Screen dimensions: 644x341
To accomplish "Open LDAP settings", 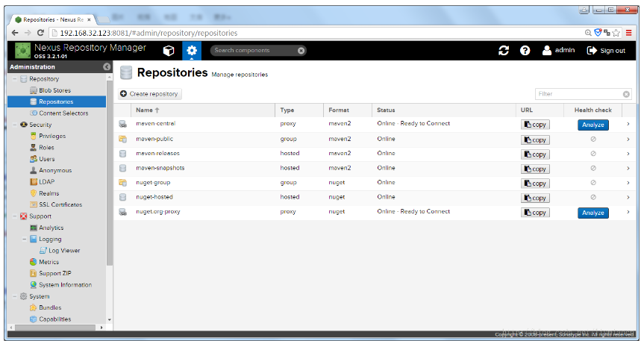I will (x=46, y=181).
